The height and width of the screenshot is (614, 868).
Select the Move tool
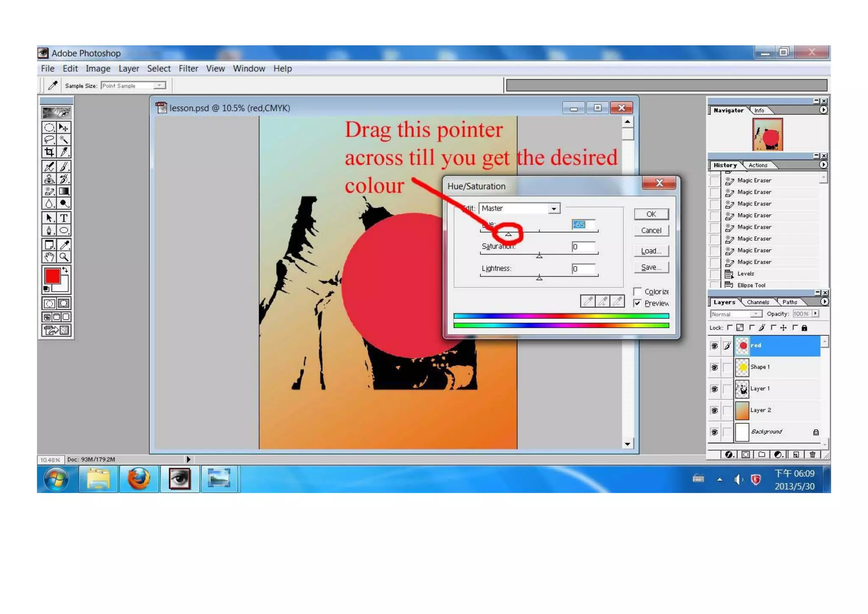coord(64,128)
